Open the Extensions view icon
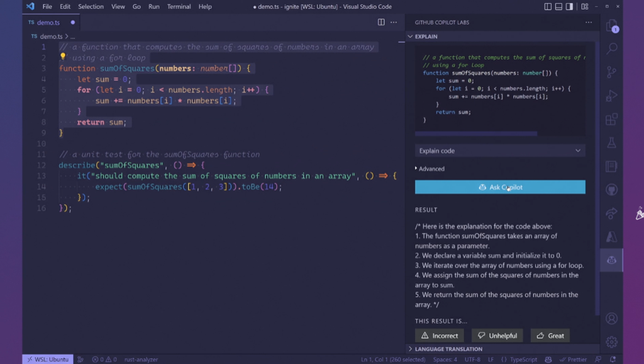The height and width of the screenshot is (364, 644). click(x=611, y=120)
